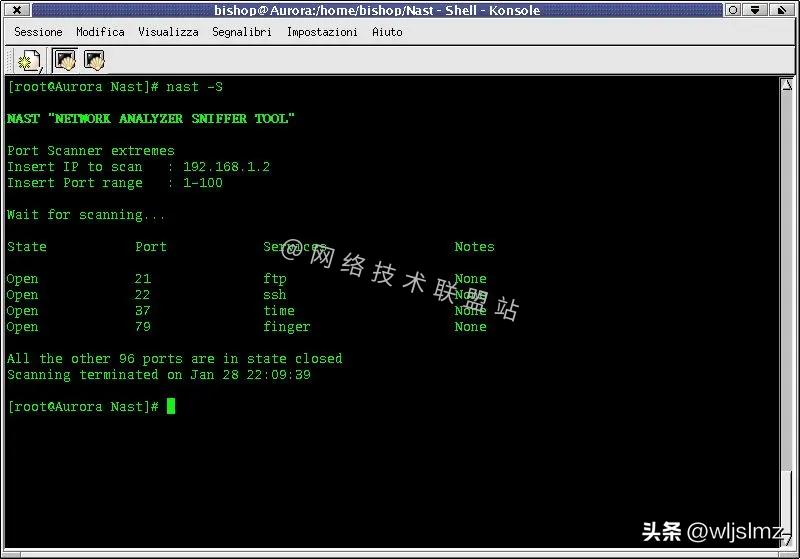The width and height of the screenshot is (800, 559).
Task: Click 'None' note in the finger row
Action: pyautogui.click(x=470, y=327)
